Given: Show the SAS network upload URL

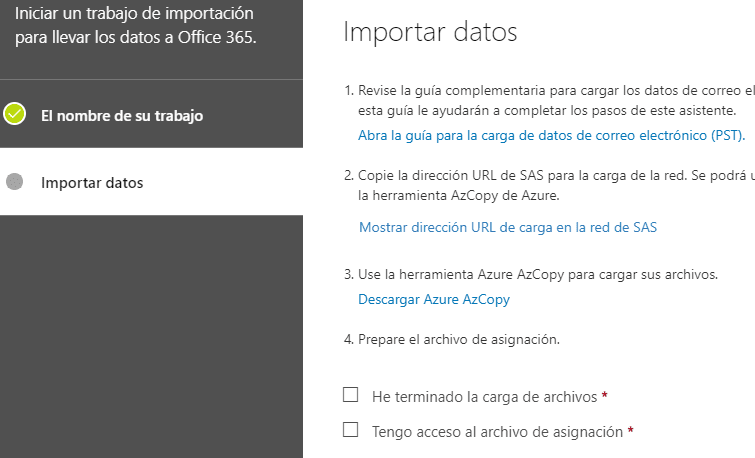Looking at the screenshot, I should click(508, 227).
